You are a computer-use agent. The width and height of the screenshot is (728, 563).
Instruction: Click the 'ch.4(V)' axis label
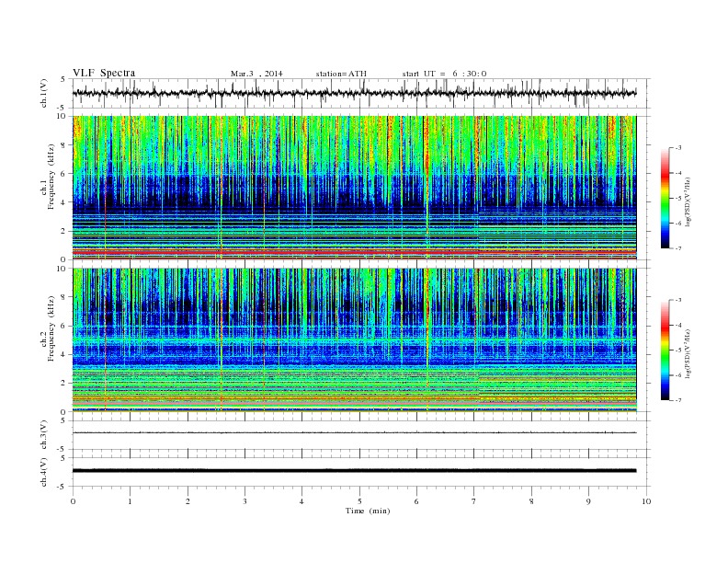(44, 472)
